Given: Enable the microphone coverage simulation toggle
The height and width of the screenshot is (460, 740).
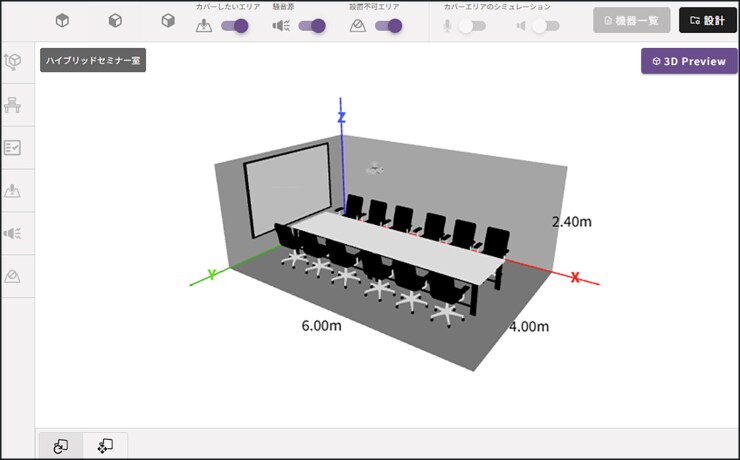Looking at the screenshot, I should 471,26.
